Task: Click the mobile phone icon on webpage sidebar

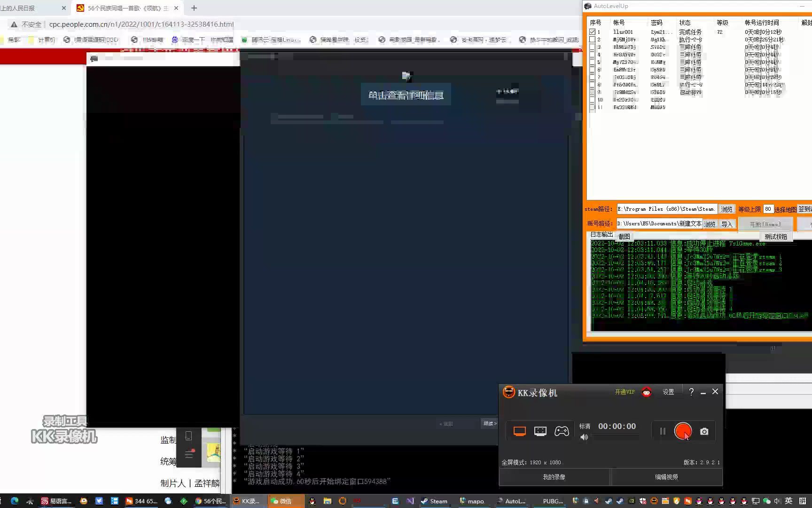Action: (188, 436)
